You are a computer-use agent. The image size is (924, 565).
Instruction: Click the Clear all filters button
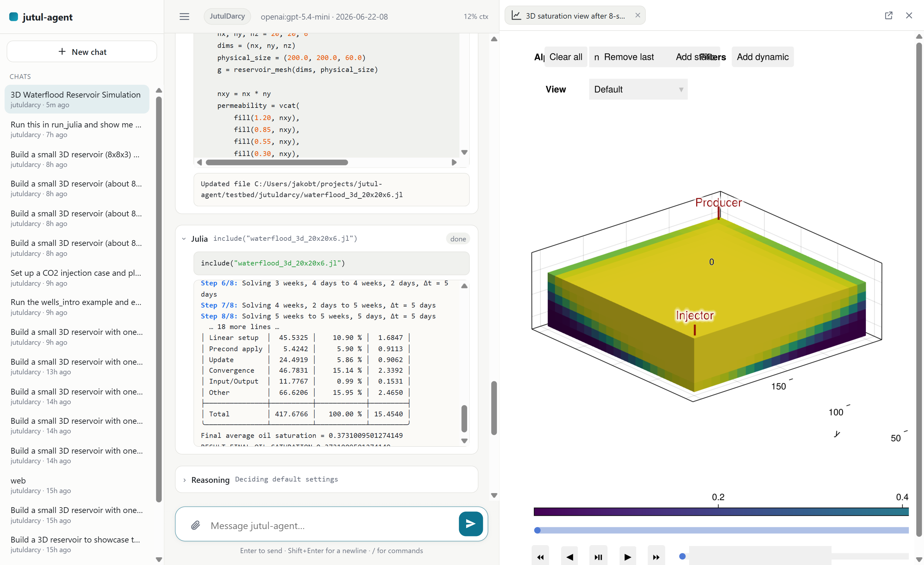coord(566,57)
